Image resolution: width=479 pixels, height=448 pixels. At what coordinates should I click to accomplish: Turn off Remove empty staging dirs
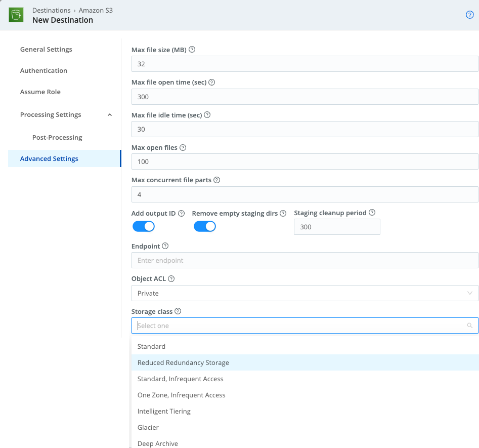(205, 226)
